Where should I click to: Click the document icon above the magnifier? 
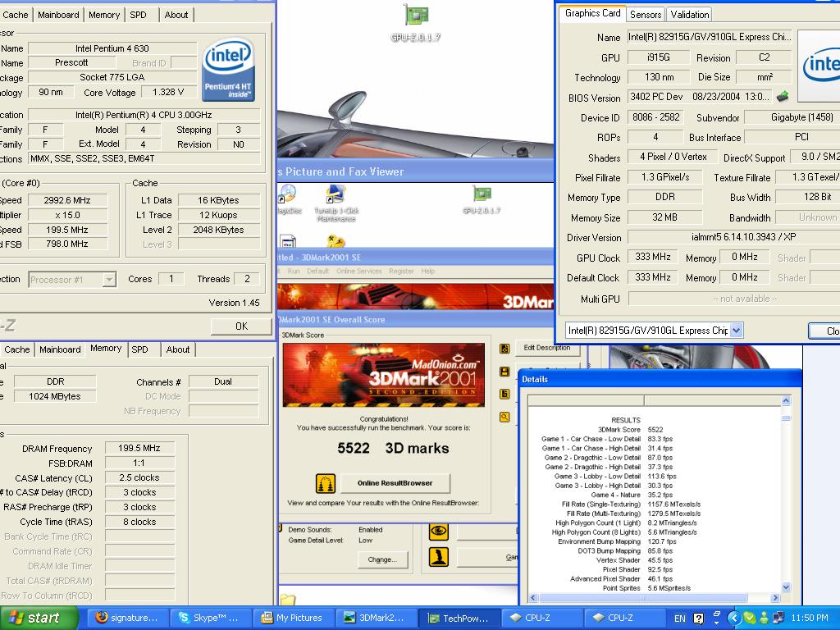504,394
